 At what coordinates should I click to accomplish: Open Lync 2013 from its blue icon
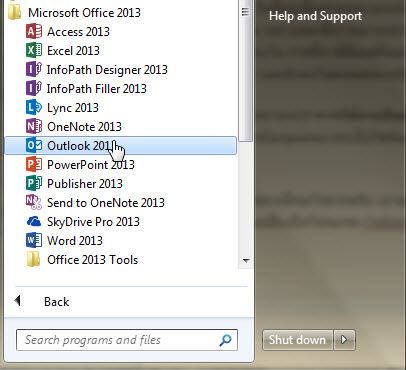(34, 108)
